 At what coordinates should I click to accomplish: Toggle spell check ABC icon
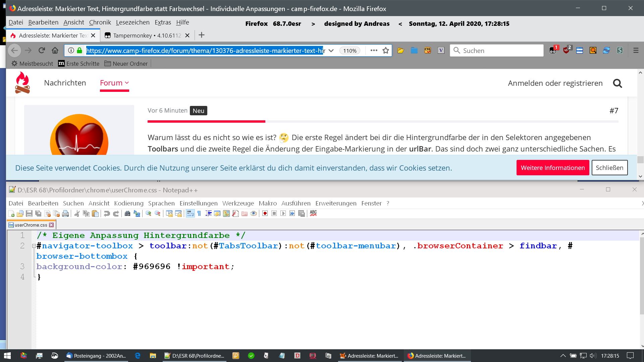click(313, 213)
